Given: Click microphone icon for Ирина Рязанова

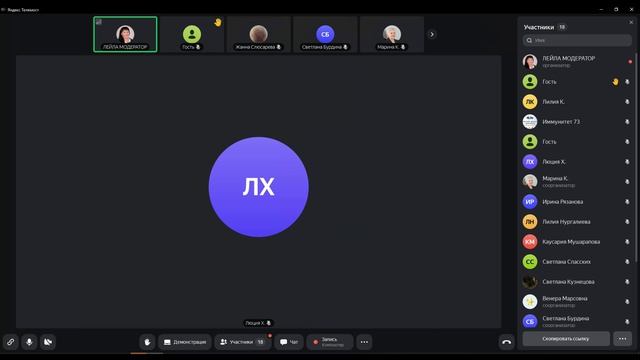Looking at the screenshot, I should 627,202.
